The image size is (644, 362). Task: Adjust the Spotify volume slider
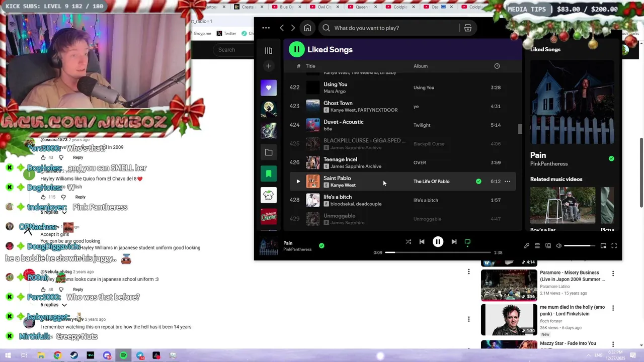click(580, 246)
